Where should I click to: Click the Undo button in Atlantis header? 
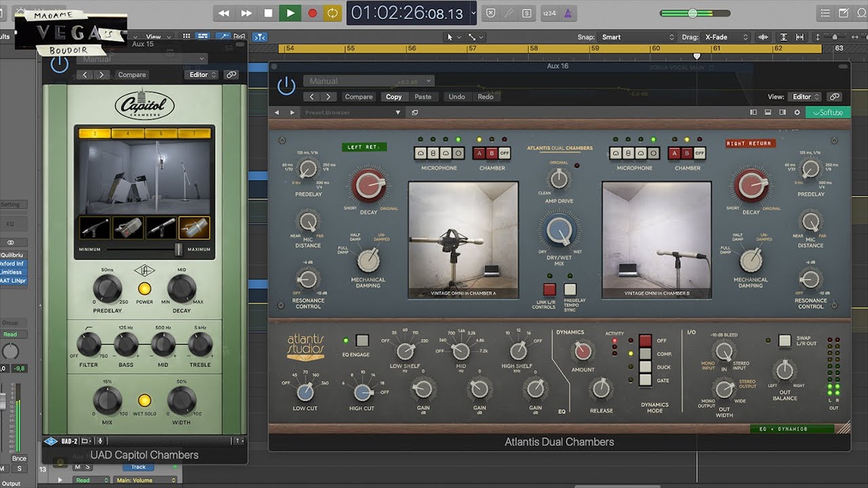coord(457,97)
